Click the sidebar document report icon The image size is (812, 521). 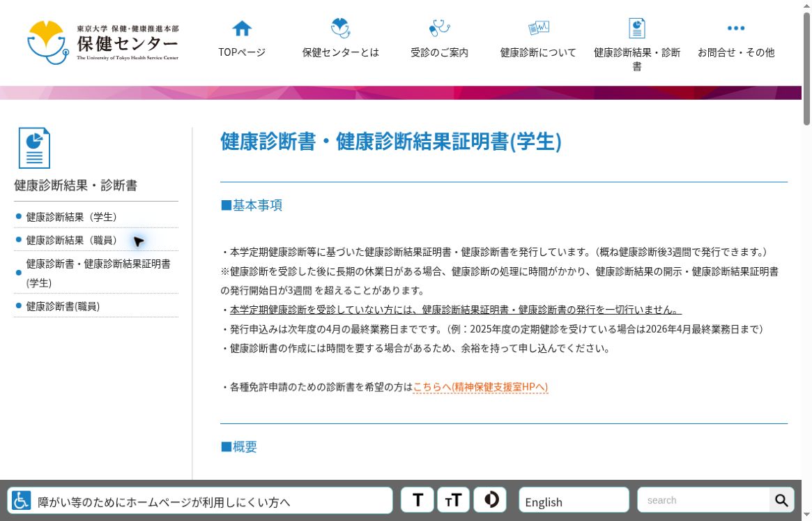tap(34, 149)
